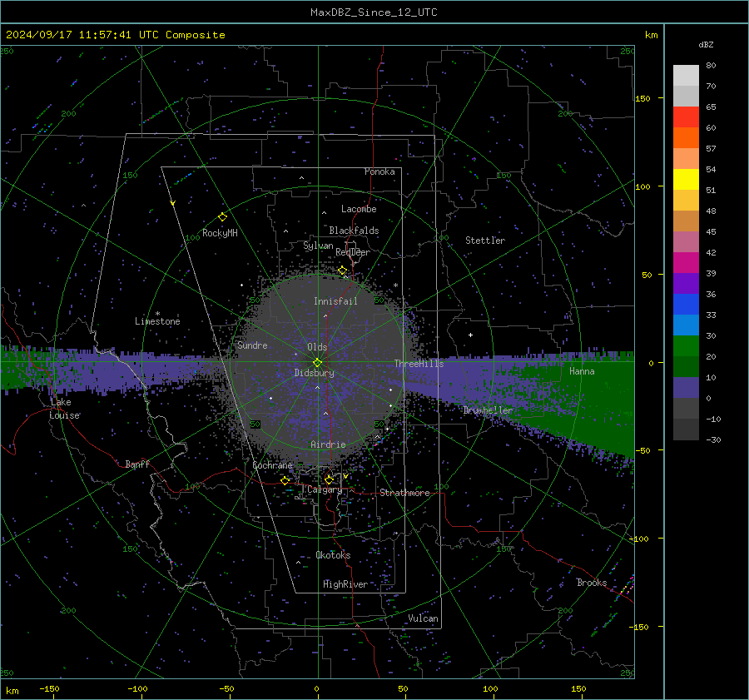Click the purple 0-10 dBZ legend swatch

tap(686, 387)
